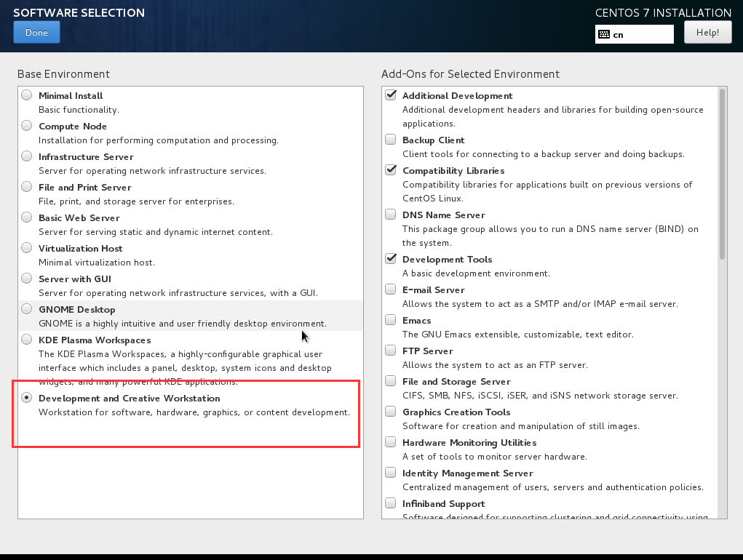Screen dimensions: 743x560
Task: Open the Help! button
Action: 707,32
